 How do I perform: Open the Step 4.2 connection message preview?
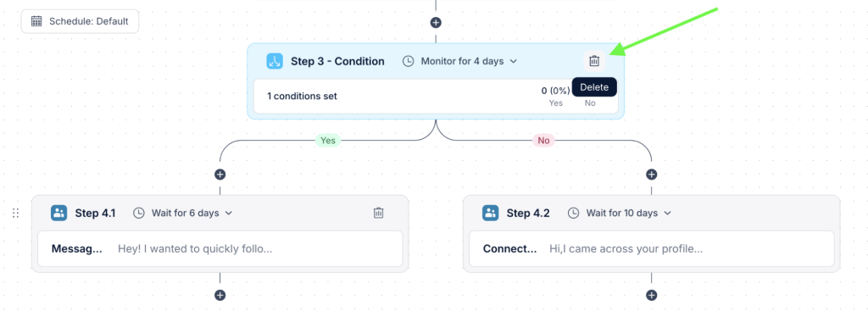(x=626, y=249)
